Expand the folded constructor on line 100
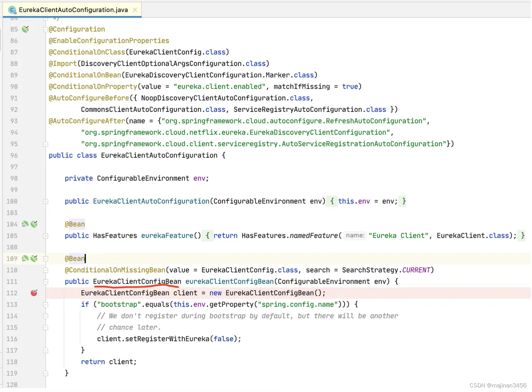Screen dimensions: 532x392 tap(45, 201)
